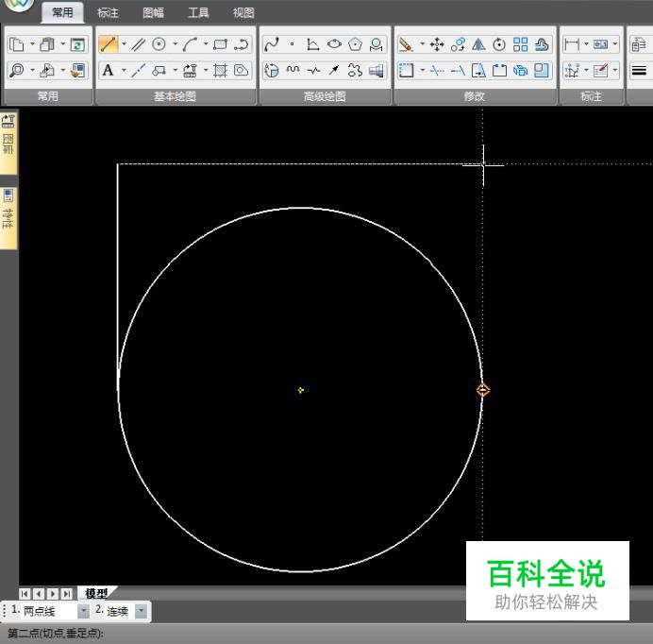This screenshot has width=653, height=644.
Task: Select the Centerline tool
Action: 139,70
